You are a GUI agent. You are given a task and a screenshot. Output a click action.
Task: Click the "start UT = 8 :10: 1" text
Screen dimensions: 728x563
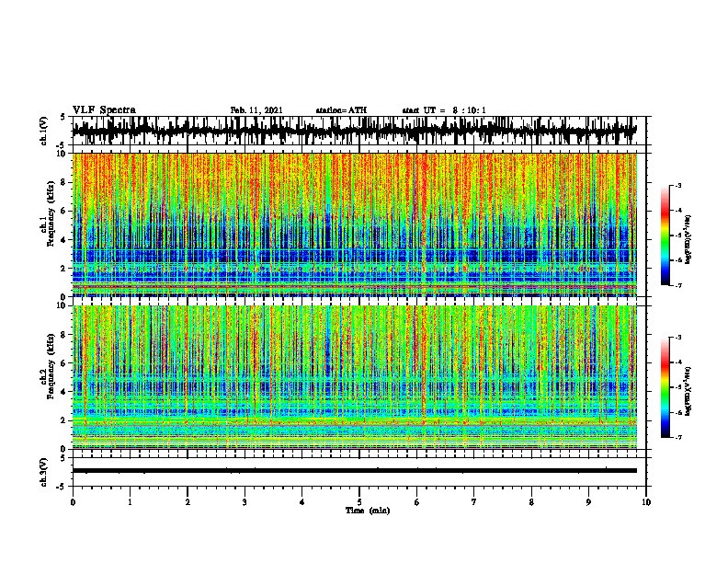444,110
